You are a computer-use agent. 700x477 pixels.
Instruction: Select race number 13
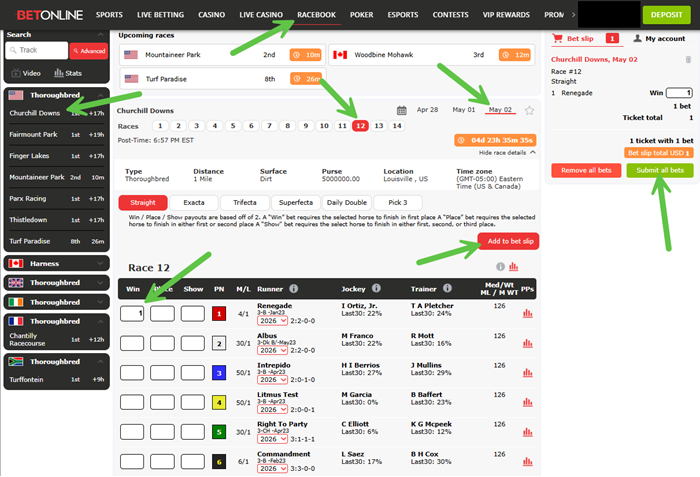[x=379, y=126]
